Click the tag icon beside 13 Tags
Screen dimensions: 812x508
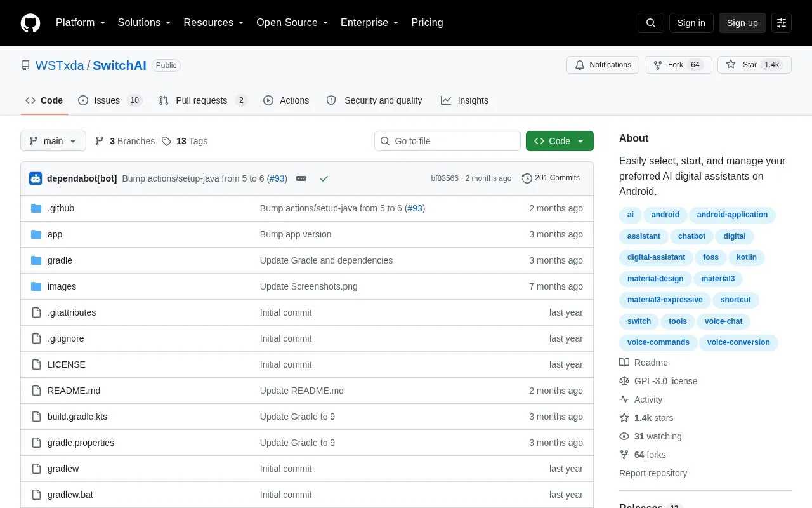pos(166,141)
